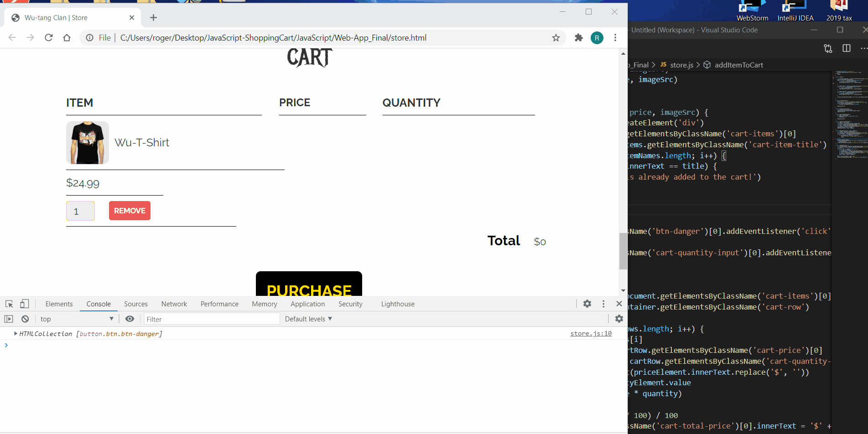Toggle the device toolbar in DevTools

pyautogui.click(x=25, y=304)
